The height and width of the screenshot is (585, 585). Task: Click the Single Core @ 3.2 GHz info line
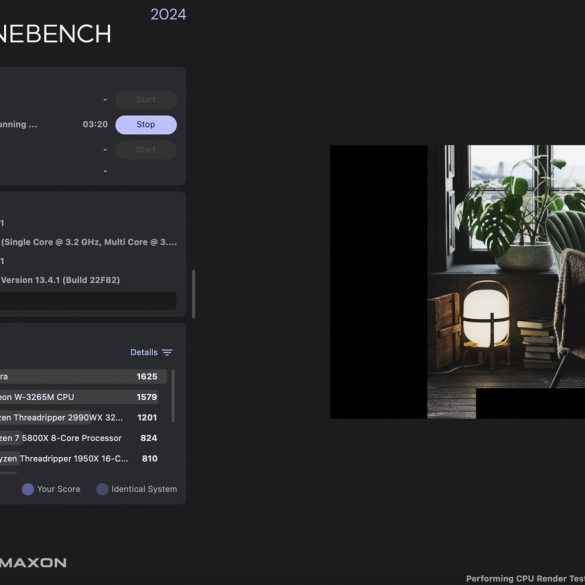click(x=89, y=242)
